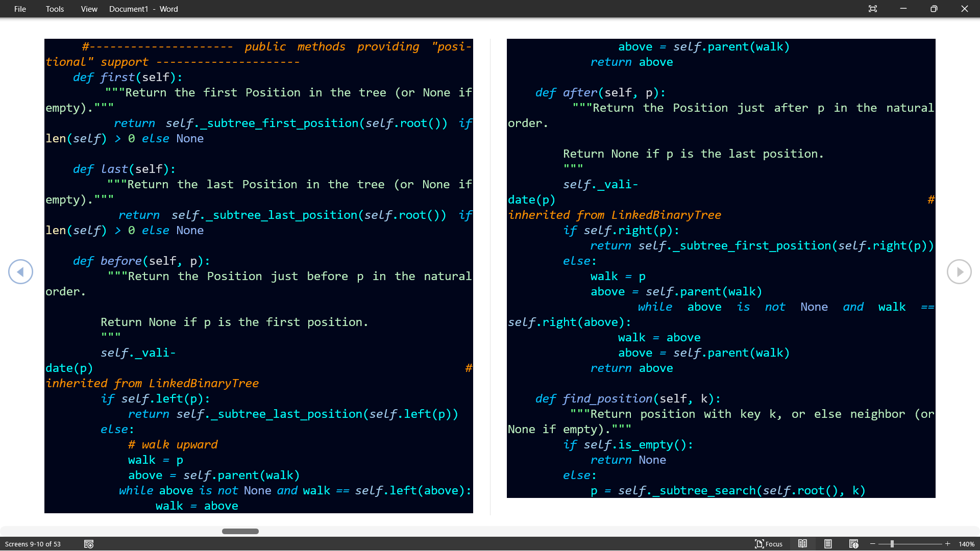Click 'Return None if p is the first position.' text

click(x=234, y=322)
